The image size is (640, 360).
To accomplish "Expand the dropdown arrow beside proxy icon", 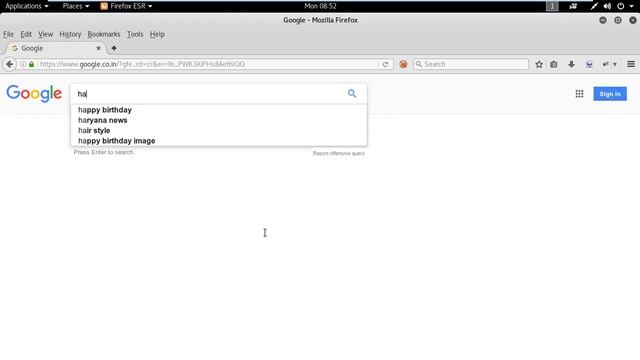I will 615,64.
